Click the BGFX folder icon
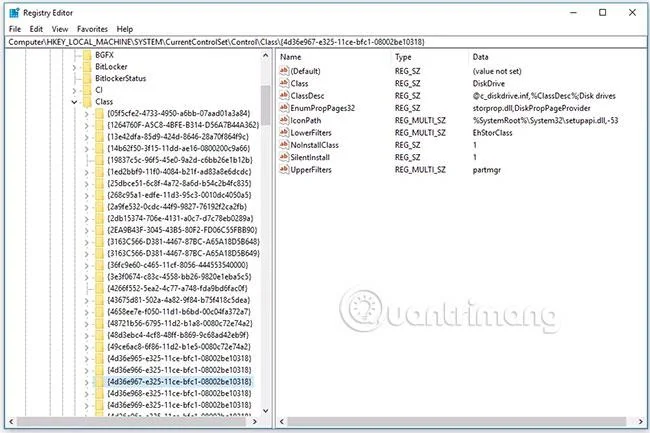The image size is (650, 433). 87,55
